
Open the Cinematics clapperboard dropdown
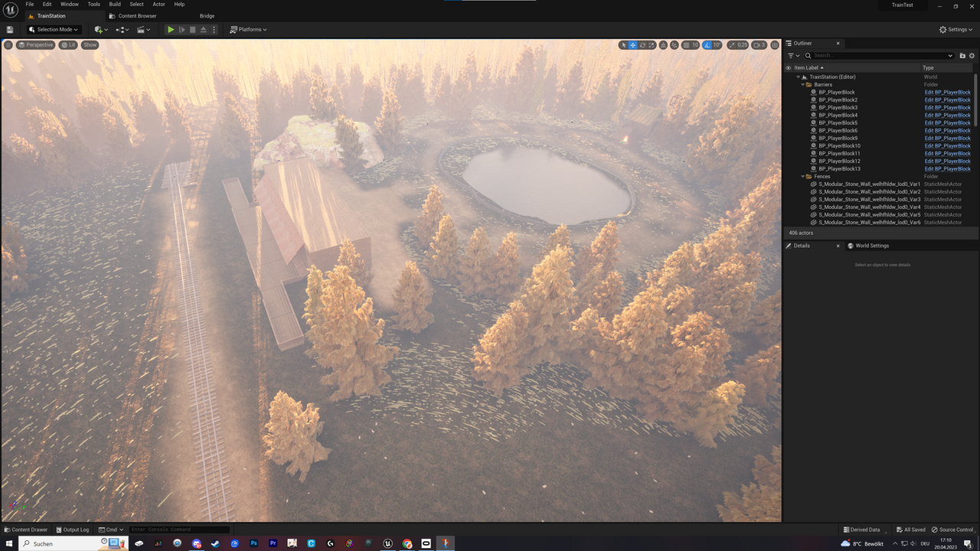pyautogui.click(x=144, y=29)
